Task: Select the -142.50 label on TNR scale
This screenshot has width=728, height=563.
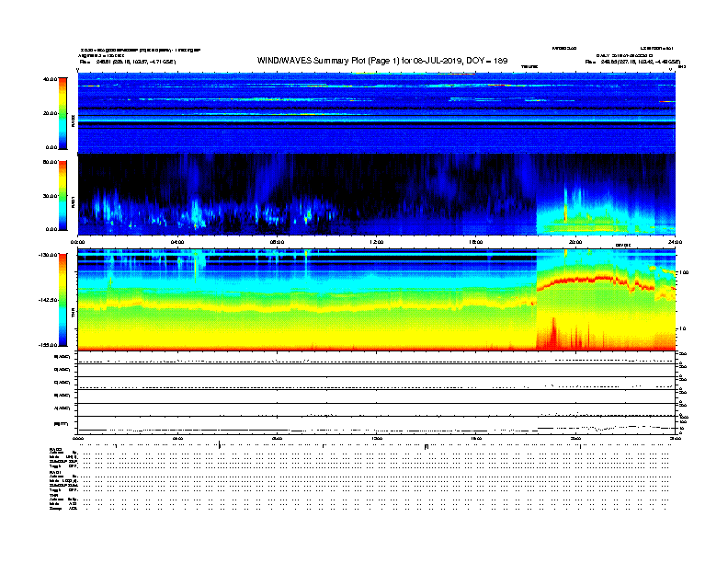Action: click(x=49, y=300)
